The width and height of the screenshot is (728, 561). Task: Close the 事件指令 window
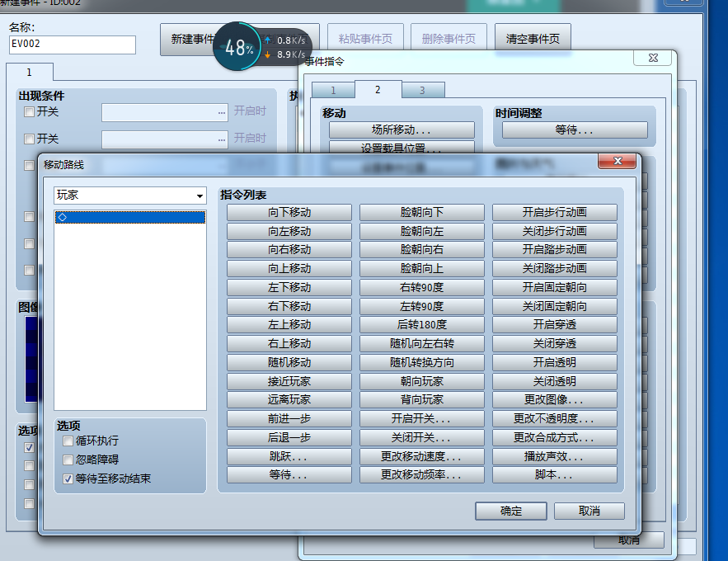pos(653,58)
